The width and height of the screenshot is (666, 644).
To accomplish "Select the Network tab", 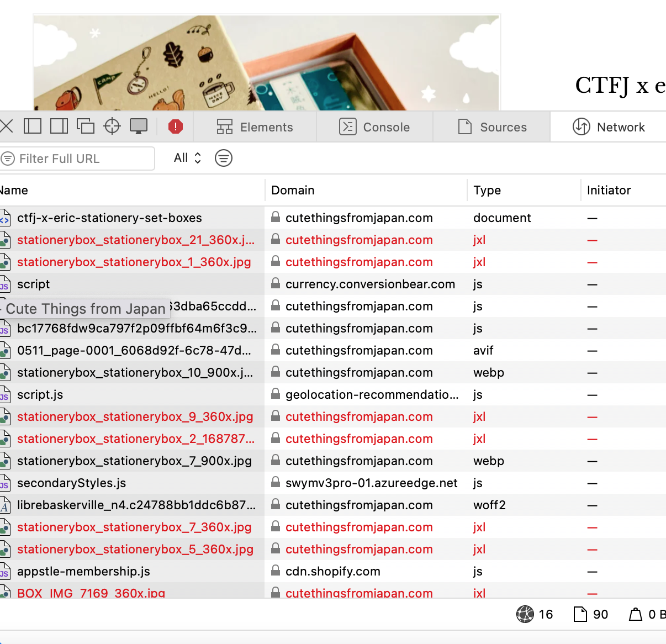I will [x=609, y=127].
